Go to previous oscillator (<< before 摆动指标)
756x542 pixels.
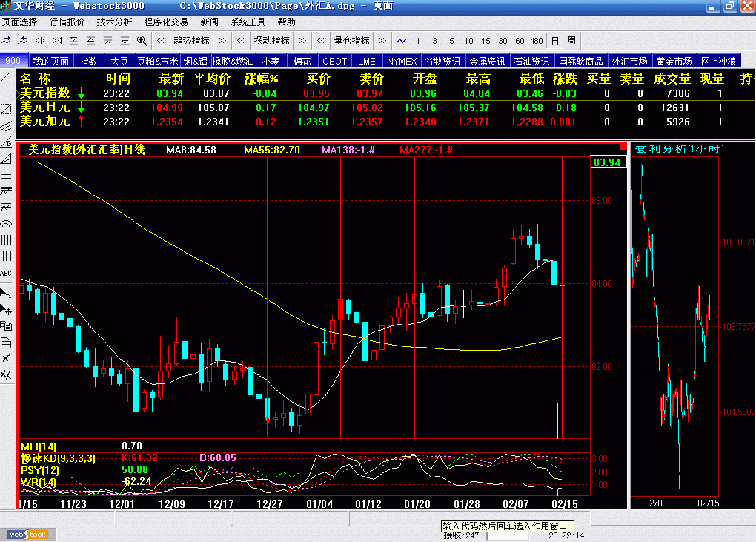pos(241,41)
